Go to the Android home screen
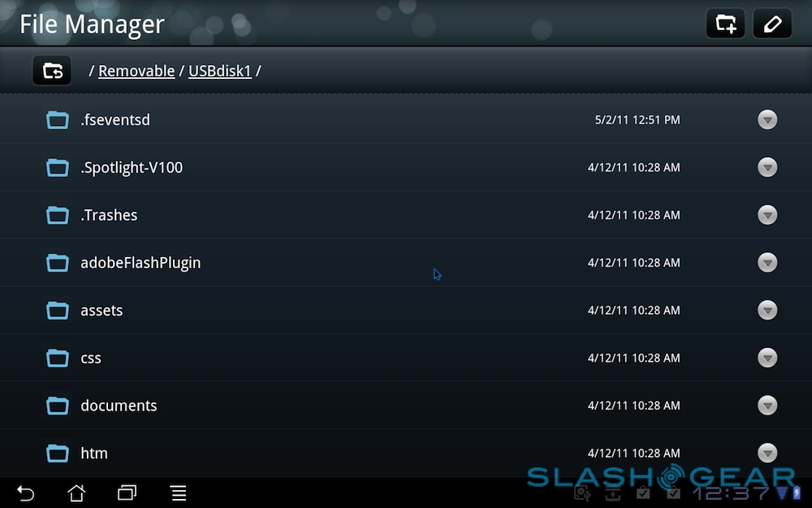The image size is (812, 508). (x=76, y=493)
